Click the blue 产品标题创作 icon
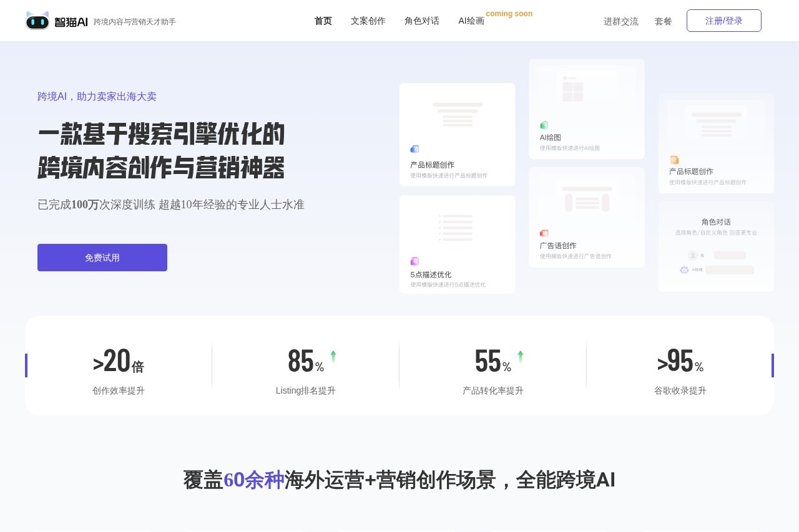The width and height of the screenshot is (799, 532). [414, 149]
